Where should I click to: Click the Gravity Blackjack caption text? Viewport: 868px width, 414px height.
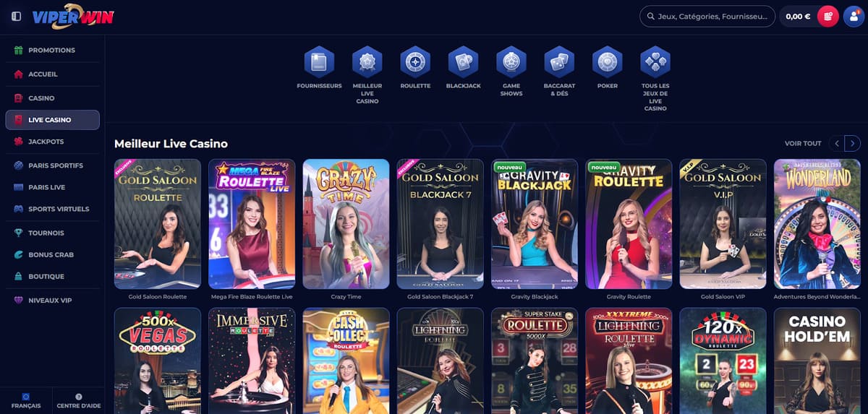click(535, 297)
